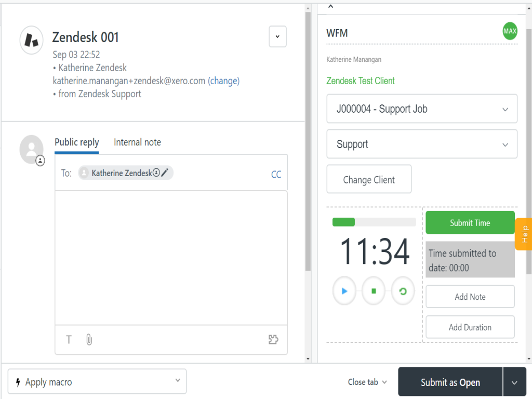Edit the recipient with the pencil icon
532x399 pixels.
[165, 173]
